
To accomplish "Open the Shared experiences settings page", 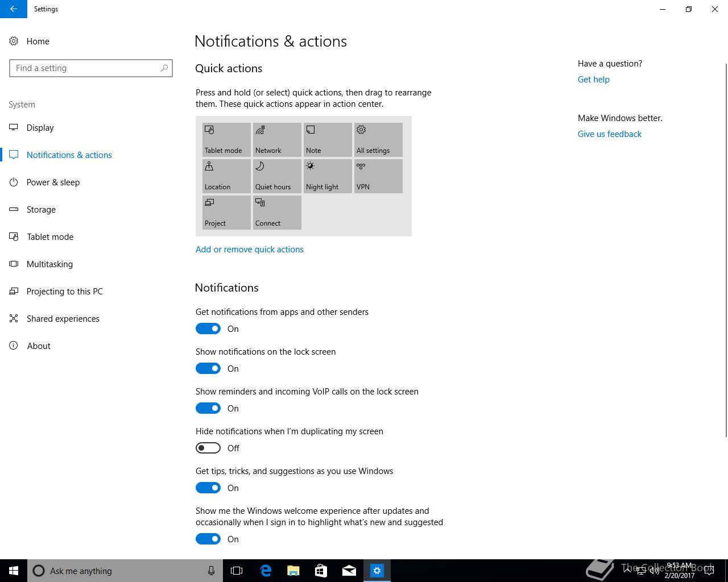I will pos(91,318).
